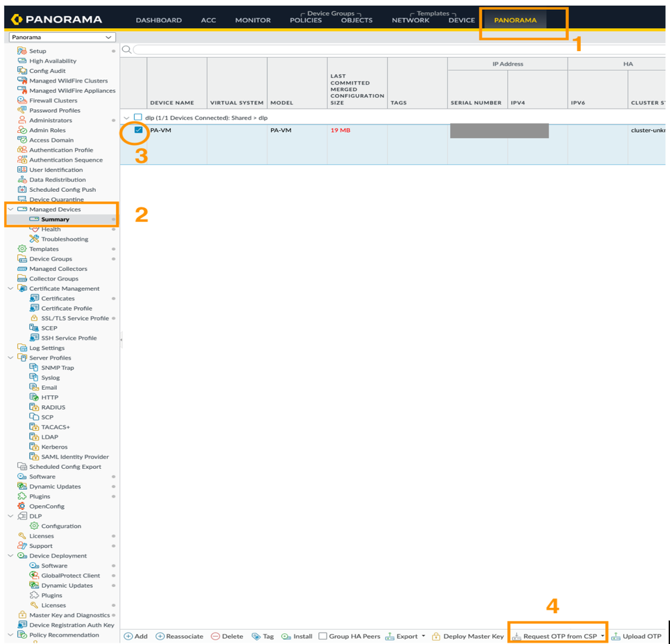
Task: Collapse the Device Deployment node
Action: (11, 555)
